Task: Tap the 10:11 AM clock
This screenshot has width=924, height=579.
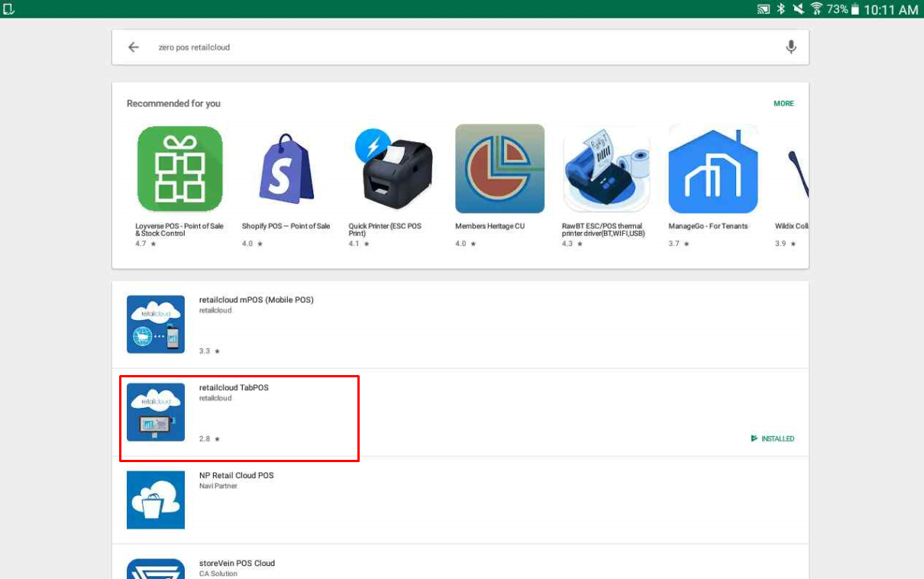Action: pyautogui.click(x=891, y=9)
